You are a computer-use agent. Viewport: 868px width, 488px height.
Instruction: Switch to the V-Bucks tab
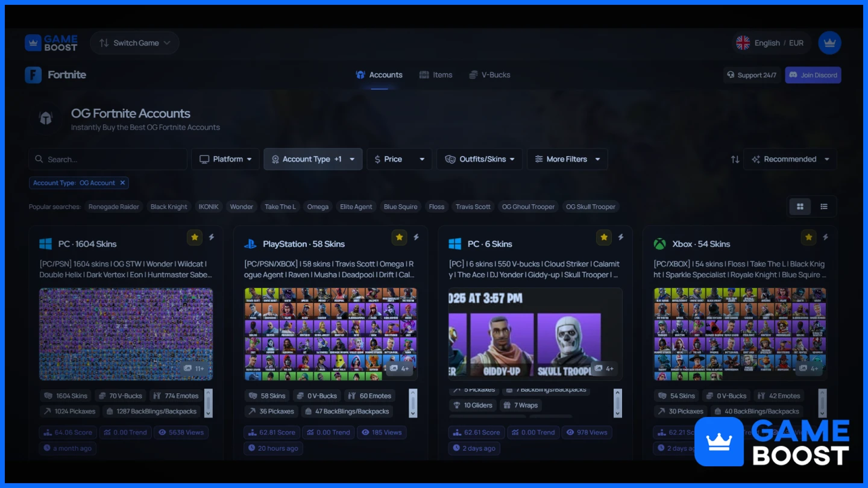(x=490, y=75)
